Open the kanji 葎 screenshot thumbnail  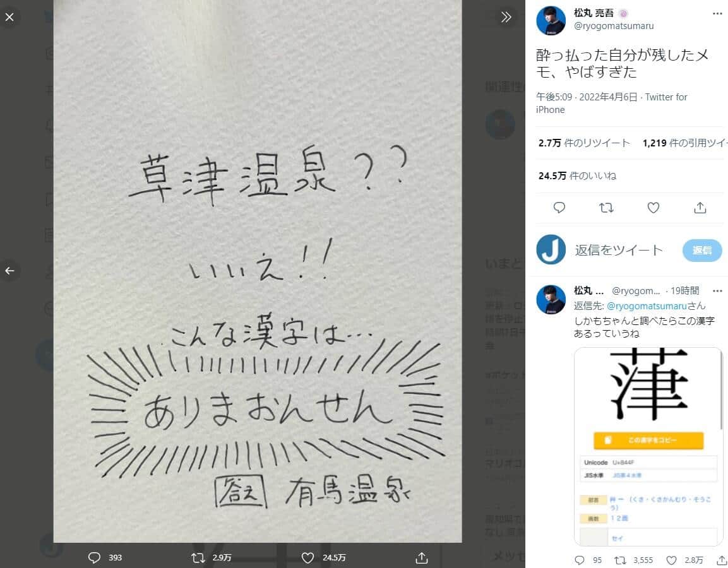[648, 446]
